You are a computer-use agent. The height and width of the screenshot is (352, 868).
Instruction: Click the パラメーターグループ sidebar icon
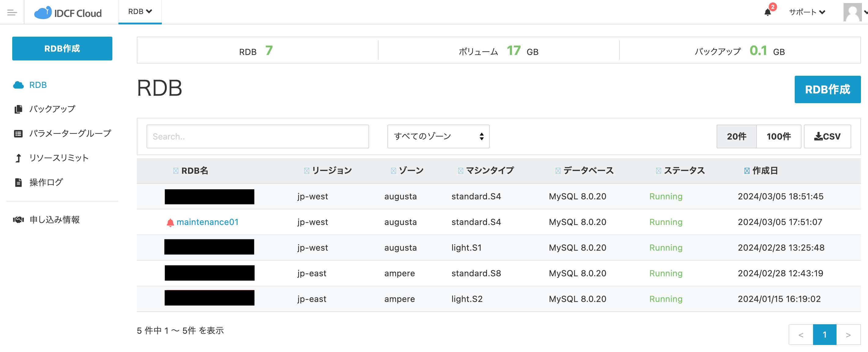[x=18, y=133]
